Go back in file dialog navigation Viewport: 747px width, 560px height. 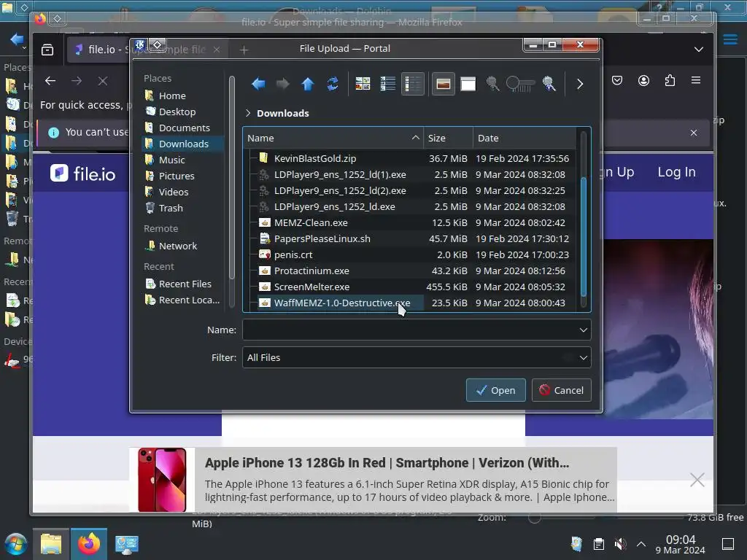coord(258,85)
